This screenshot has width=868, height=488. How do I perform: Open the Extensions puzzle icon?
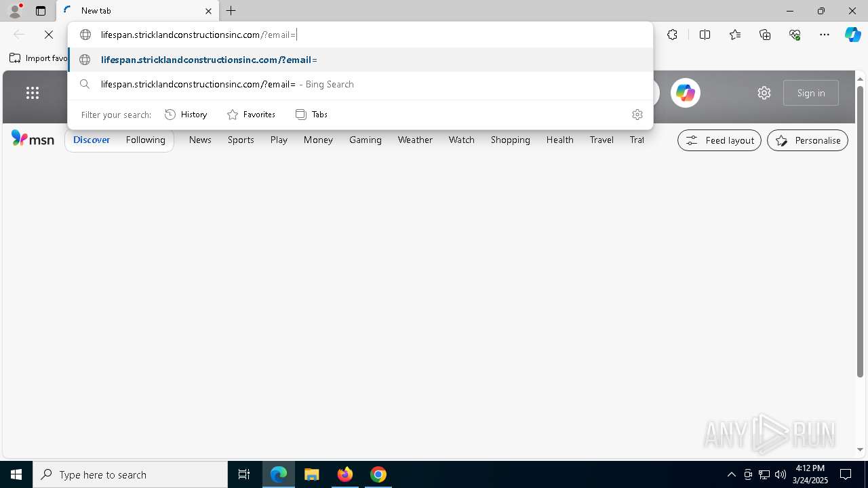pos(672,35)
